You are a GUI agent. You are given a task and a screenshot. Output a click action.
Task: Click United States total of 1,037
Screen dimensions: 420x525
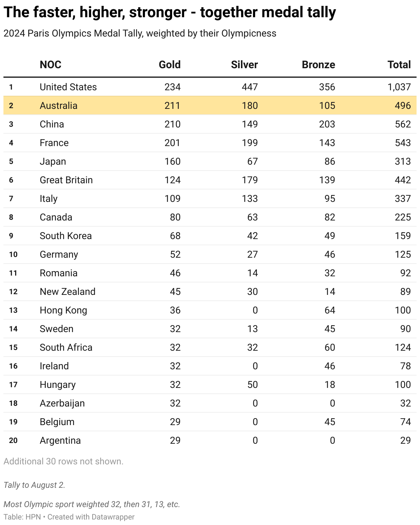(x=399, y=87)
